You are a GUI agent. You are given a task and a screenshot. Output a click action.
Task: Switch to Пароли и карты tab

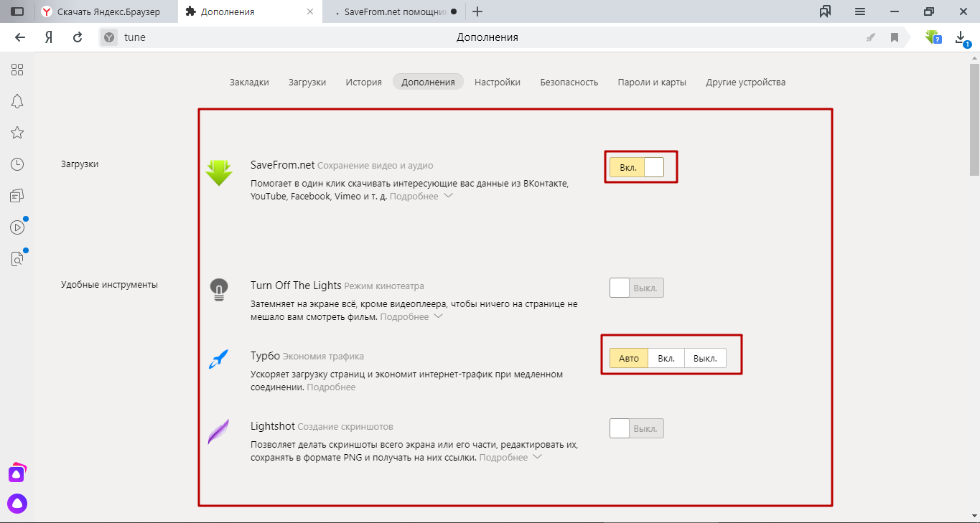pos(652,82)
